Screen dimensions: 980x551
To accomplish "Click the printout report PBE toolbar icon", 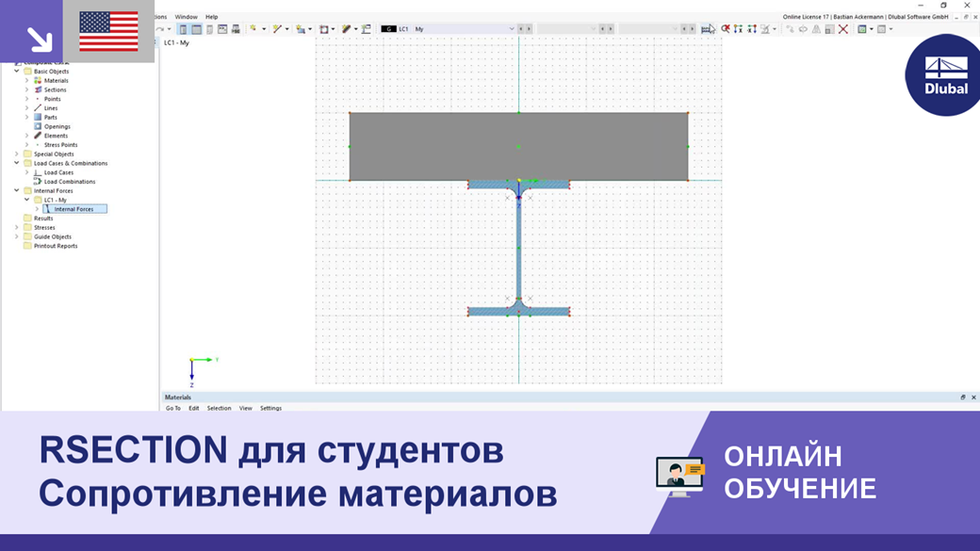I will coord(236,29).
